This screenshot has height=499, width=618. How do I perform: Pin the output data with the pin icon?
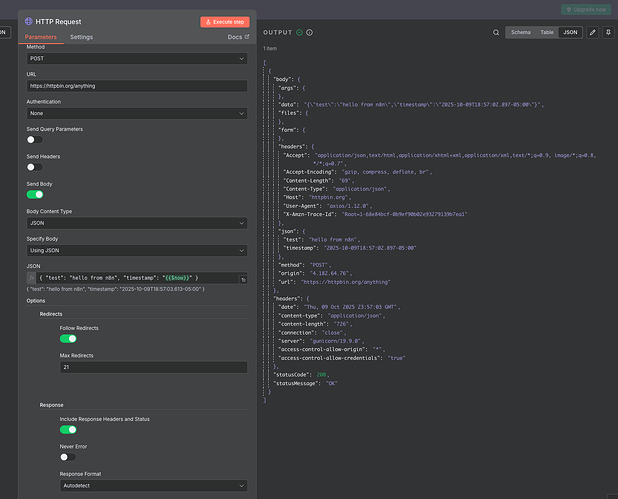tap(608, 32)
